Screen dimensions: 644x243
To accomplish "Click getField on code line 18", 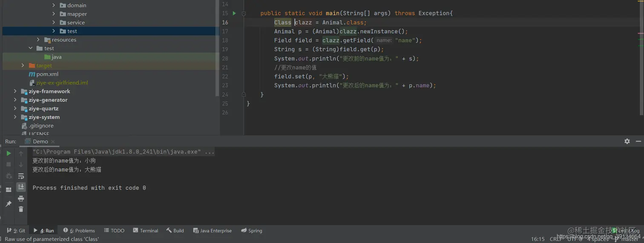I will click(356, 40).
